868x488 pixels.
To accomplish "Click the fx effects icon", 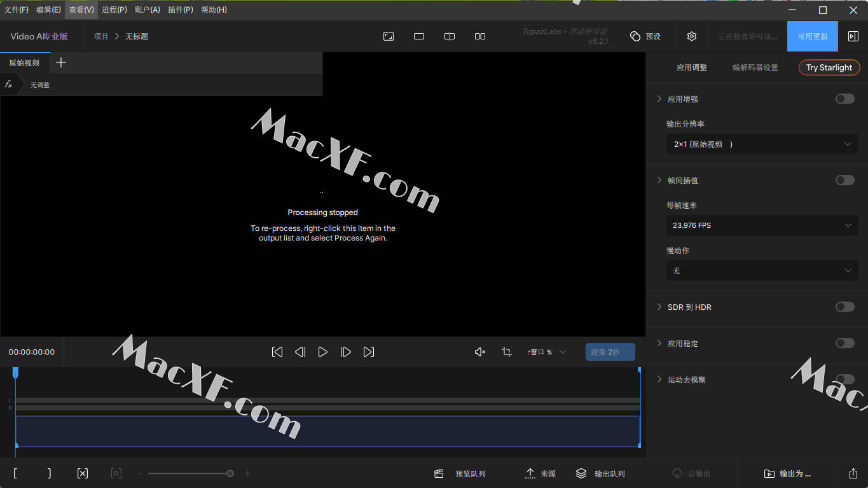I will [x=8, y=84].
